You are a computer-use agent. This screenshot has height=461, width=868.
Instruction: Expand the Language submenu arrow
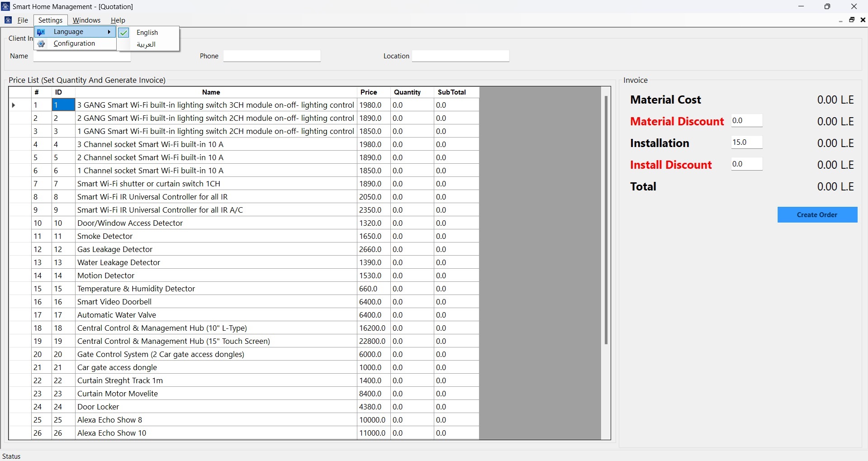click(109, 32)
